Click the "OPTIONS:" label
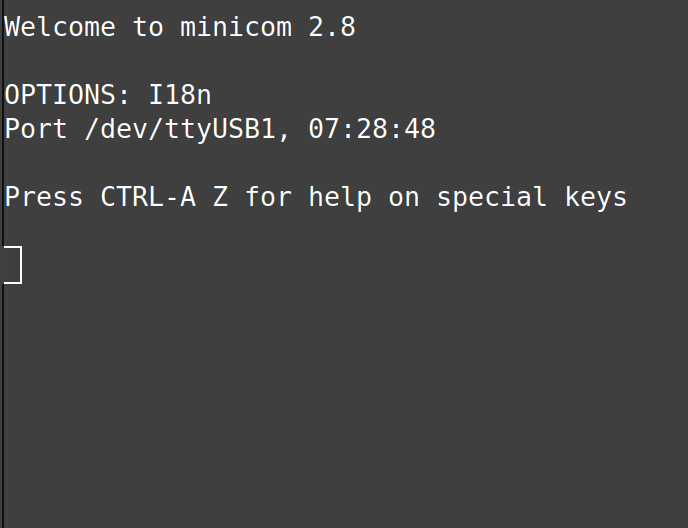The width and height of the screenshot is (688, 528). [68, 95]
